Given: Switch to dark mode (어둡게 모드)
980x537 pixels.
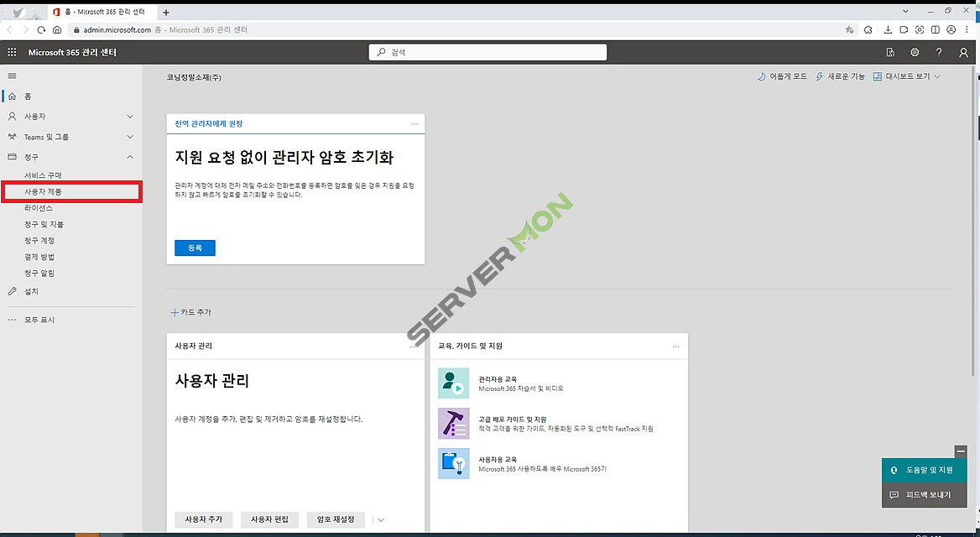Looking at the screenshot, I should [x=782, y=76].
